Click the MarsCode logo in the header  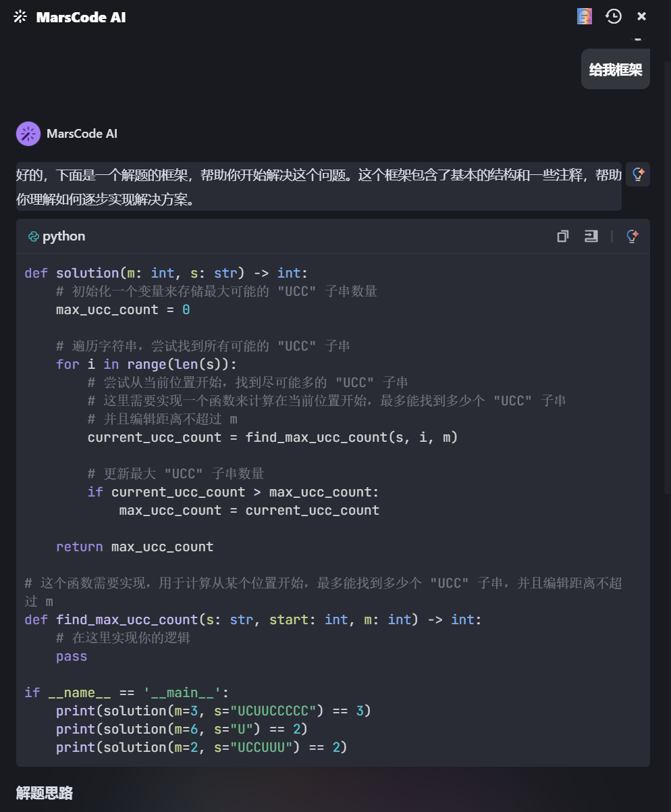tap(20, 17)
